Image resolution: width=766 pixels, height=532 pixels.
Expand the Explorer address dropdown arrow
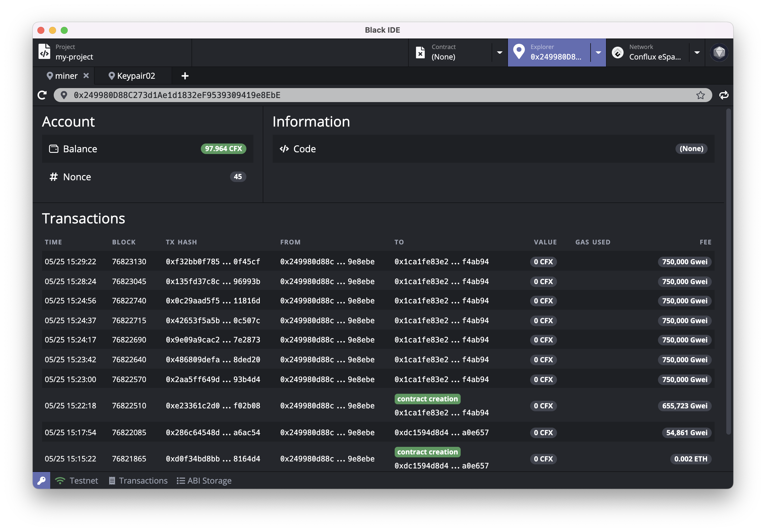pyautogui.click(x=598, y=53)
